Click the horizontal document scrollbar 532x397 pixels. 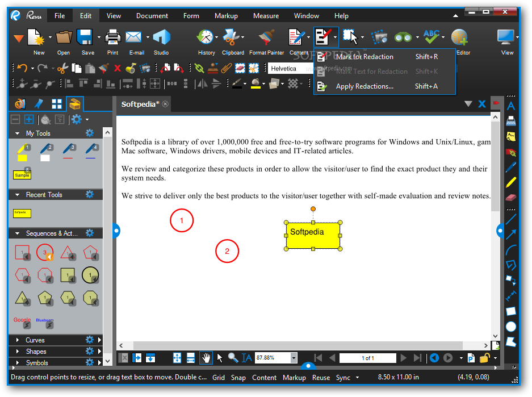click(298, 345)
